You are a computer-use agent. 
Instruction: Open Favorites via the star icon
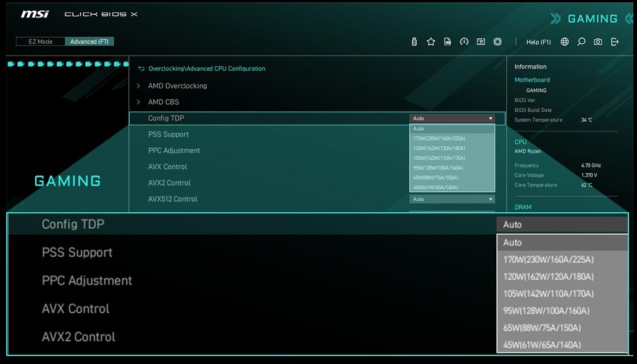[431, 41]
